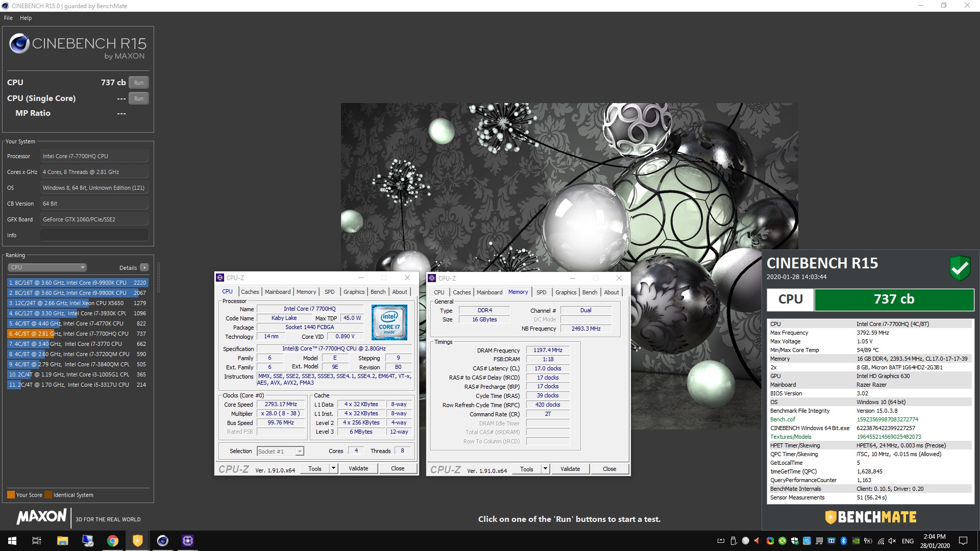This screenshot has width=980, height=551.
Task: Click the Intel Core i7 logo in CPU-Z
Action: tap(389, 322)
